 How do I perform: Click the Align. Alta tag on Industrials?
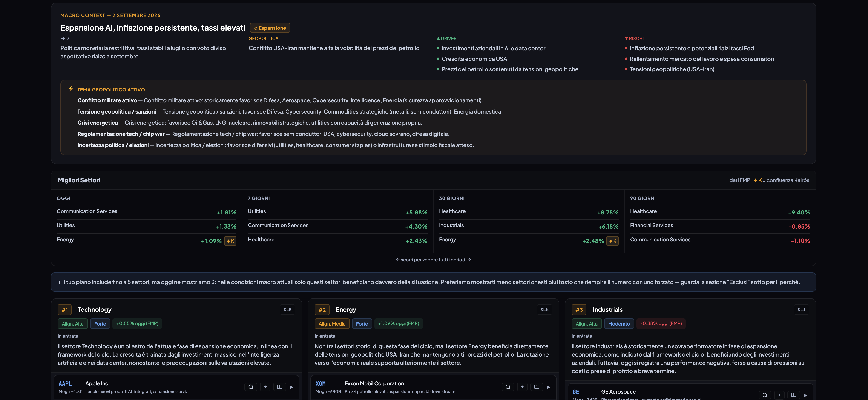[587, 324]
